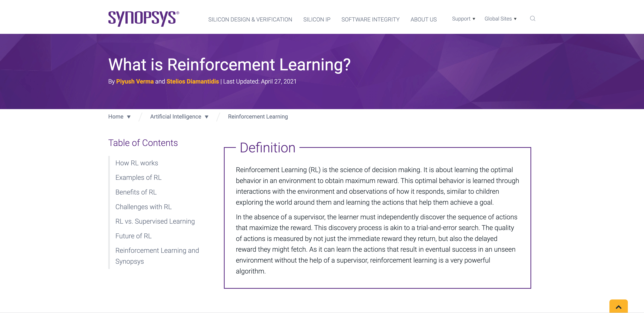Click the Reinforcement Learning breadcrumb

point(258,117)
